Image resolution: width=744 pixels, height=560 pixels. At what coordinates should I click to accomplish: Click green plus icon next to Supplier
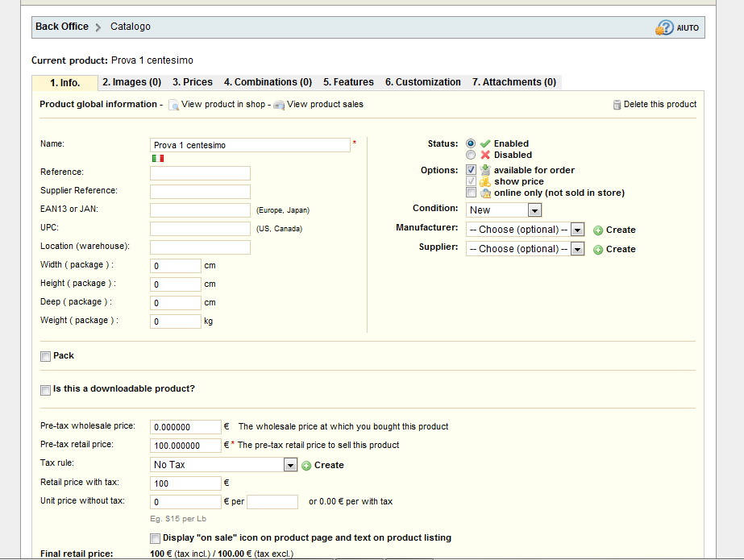[x=598, y=250]
